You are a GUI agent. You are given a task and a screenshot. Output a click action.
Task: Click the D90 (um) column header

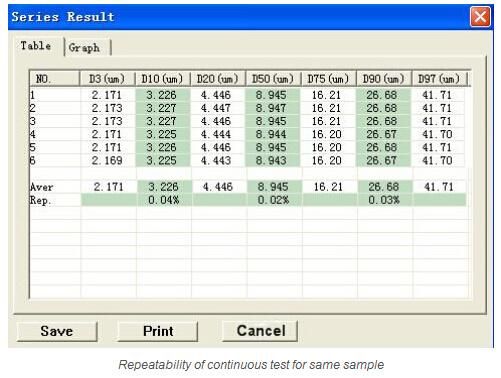384,79
